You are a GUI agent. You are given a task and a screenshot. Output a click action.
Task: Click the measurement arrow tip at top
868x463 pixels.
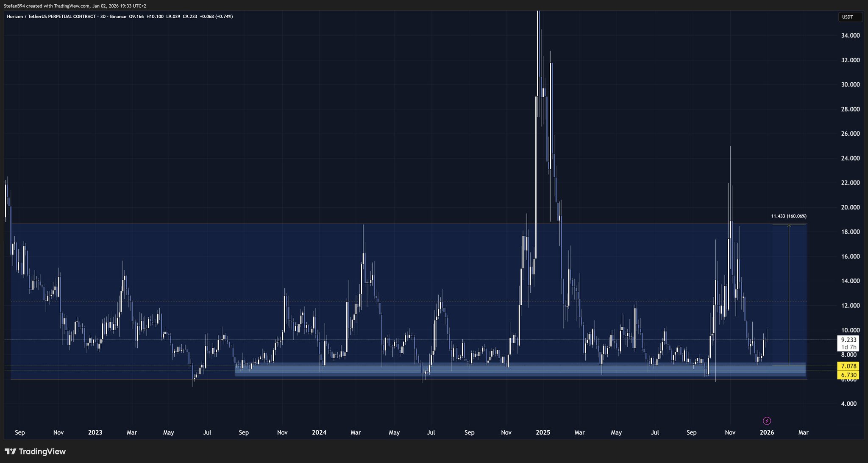pos(789,226)
